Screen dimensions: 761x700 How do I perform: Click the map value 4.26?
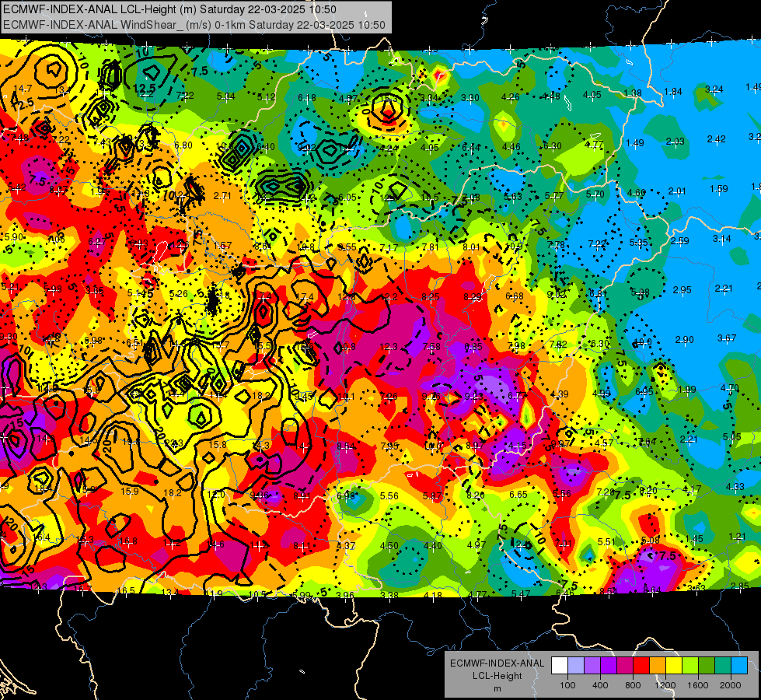pyautogui.click(x=510, y=96)
